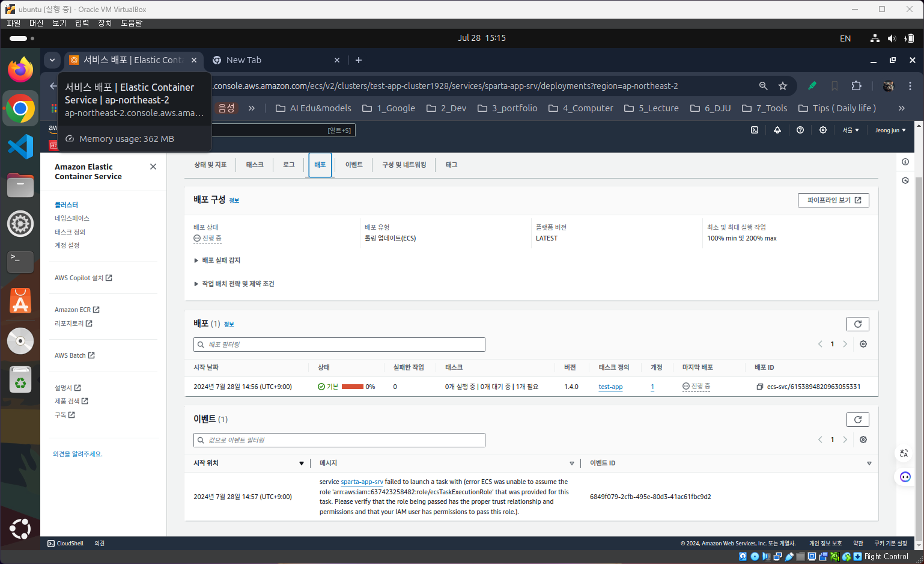Focus the 값으로 이벤트 필터링 search field
Screen dimensions: 924x564
pyautogui.click(x=339, y=440)
